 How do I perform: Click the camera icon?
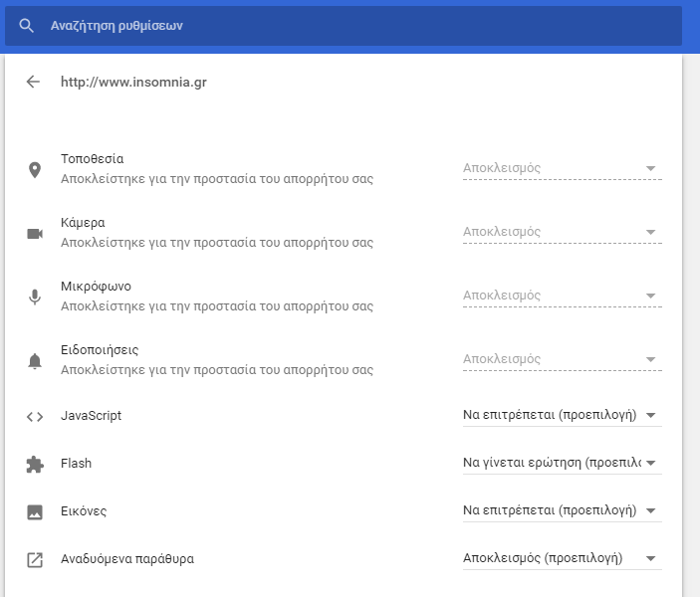35,234
